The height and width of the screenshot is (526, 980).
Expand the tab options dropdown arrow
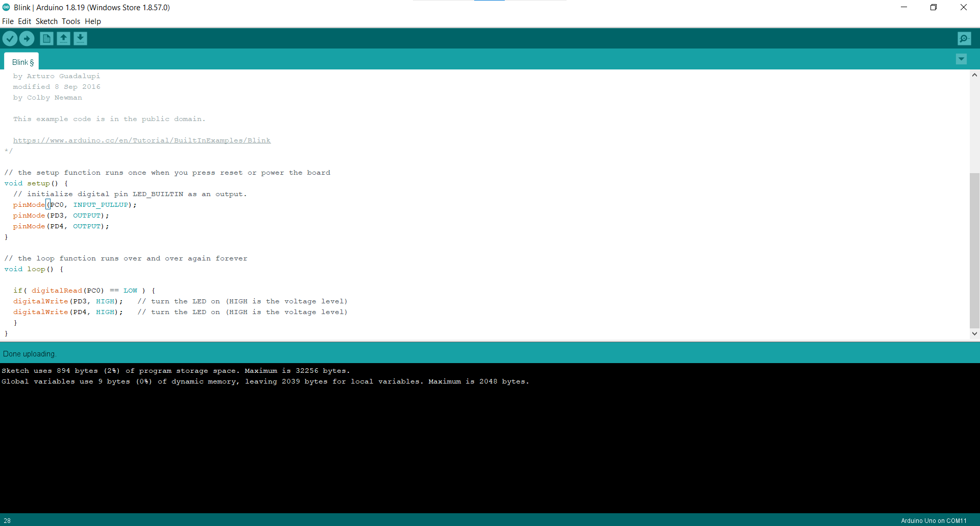point(961,59)
